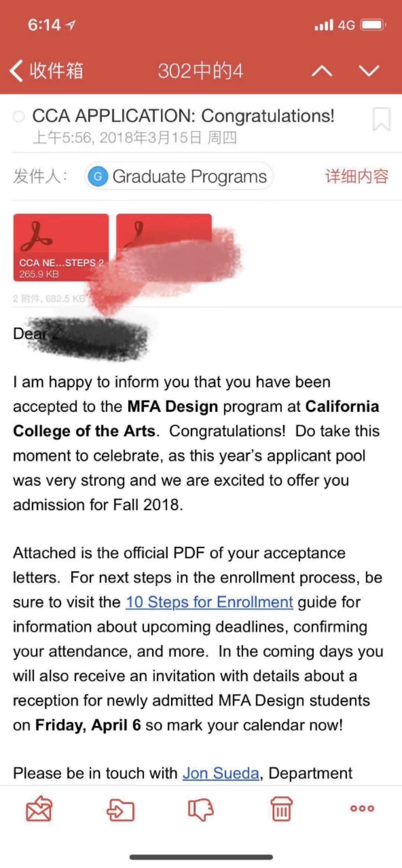Viewport: 402px width, 868px height.
Task: Open more actions three-dot menu
Action: [362, 808]
